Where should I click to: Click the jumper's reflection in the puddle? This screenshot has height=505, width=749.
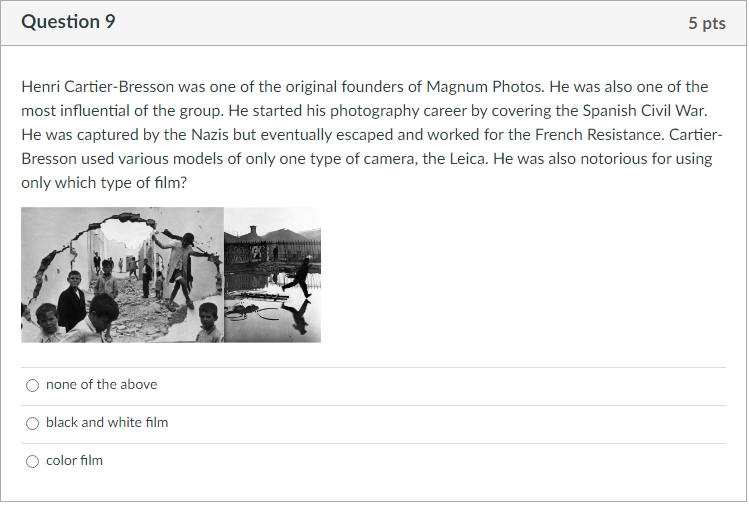click(297, 317)
